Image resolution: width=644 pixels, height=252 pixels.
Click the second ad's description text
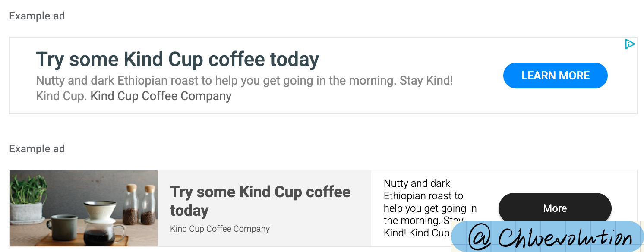430,208
